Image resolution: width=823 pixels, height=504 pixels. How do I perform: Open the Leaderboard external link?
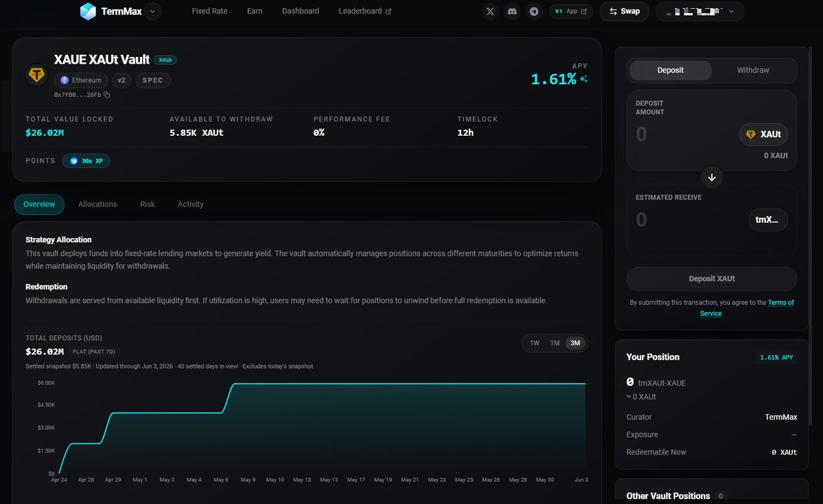[x=365, y=11]
